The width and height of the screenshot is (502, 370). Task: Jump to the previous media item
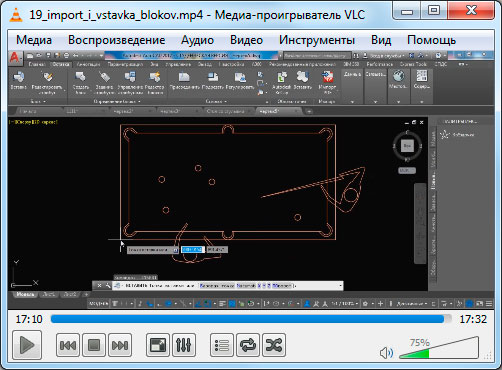click(x=68, y=345)
